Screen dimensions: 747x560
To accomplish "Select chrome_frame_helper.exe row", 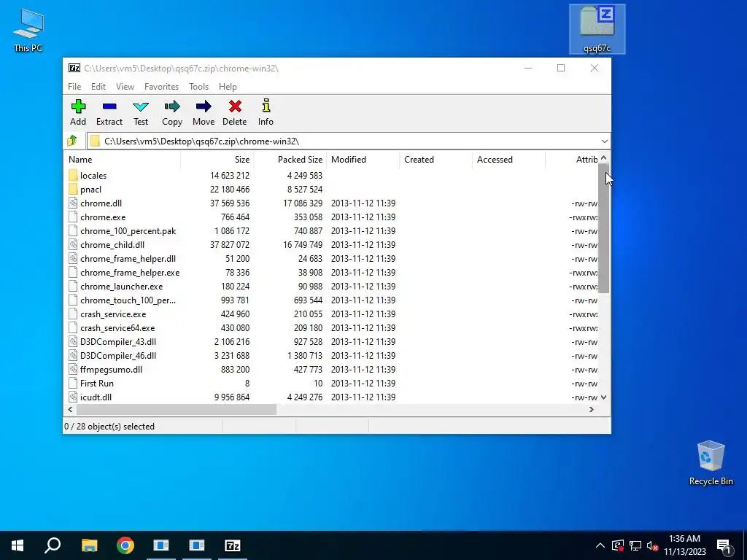I will 330,273.
